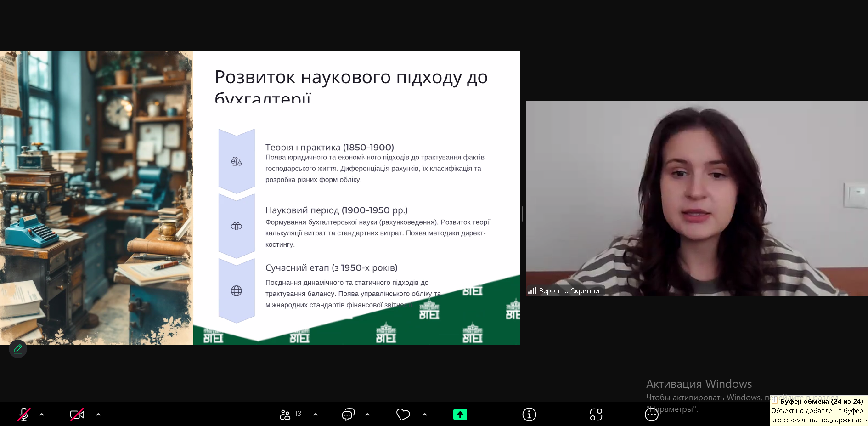The height and width of the screenshot is (426, 868).
Task: Click the Буфер обмена notification popup
Action: pos(818,410)
